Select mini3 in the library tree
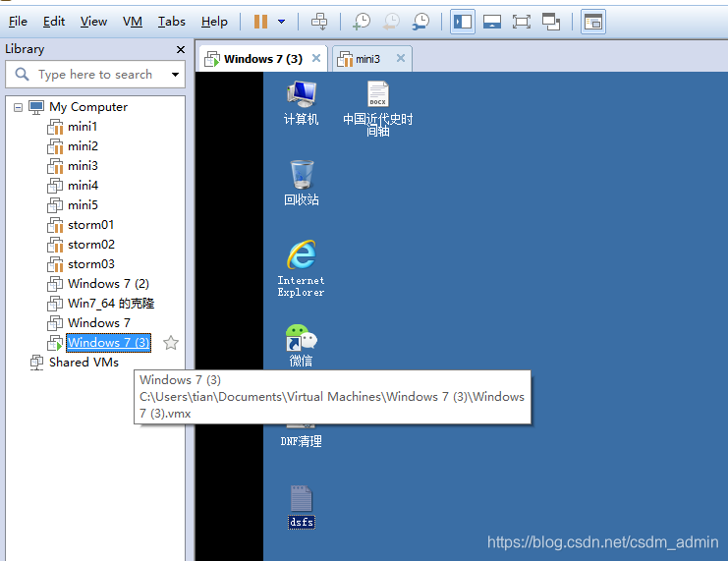The height and width of the screenshot is (561, 728). click(83, 165)
